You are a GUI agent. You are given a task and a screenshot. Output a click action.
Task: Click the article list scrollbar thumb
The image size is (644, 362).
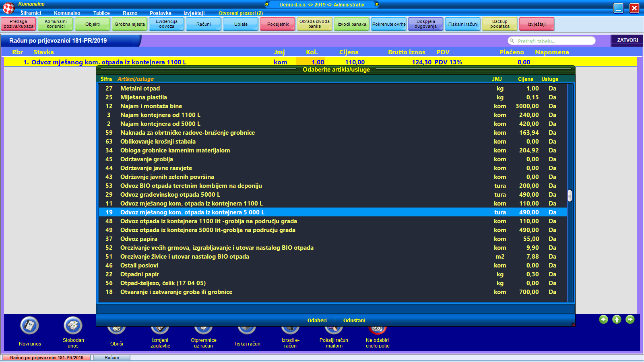(x=570, y=195)
